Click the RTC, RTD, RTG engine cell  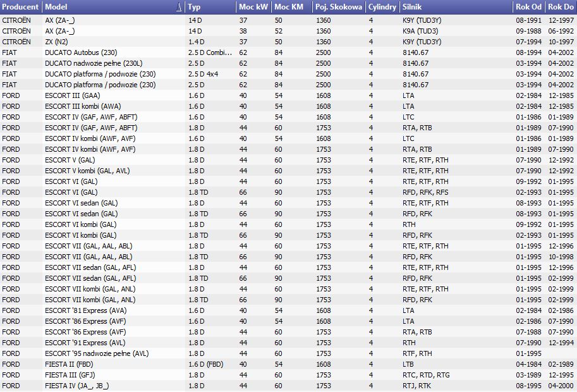pyautogui.click(x=426, y=375)
